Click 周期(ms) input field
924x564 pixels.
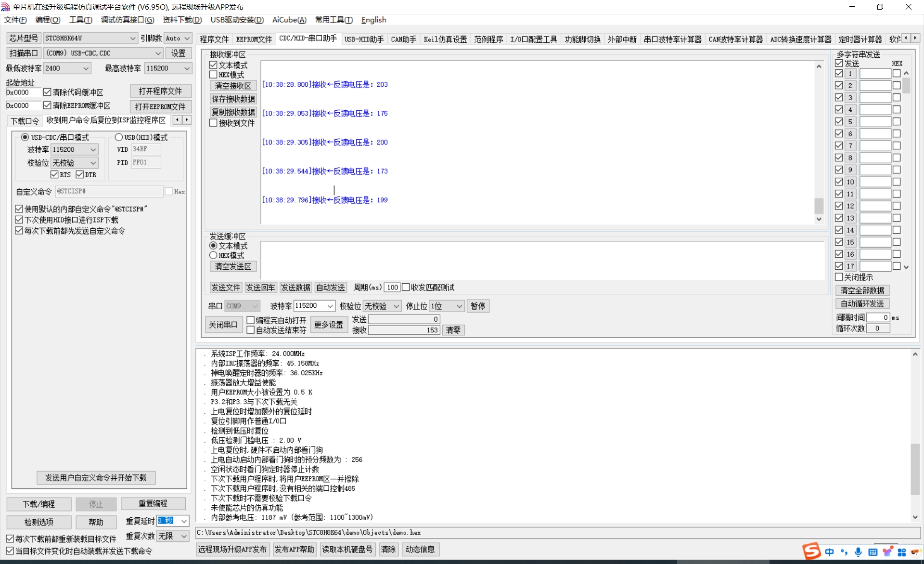tap(392, 287)
